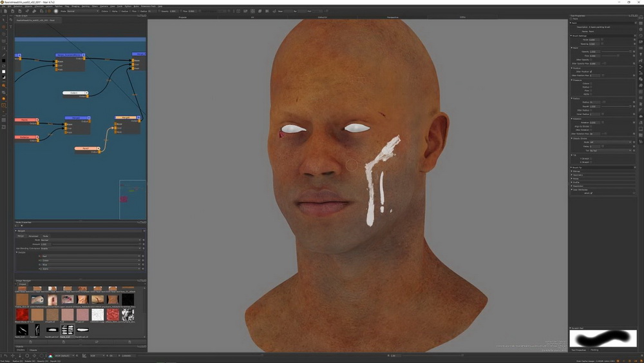The width and height of the screenshot is (644, 363).
Task: Select the black-and-white mask thumbnail
Action: [128, 315]
